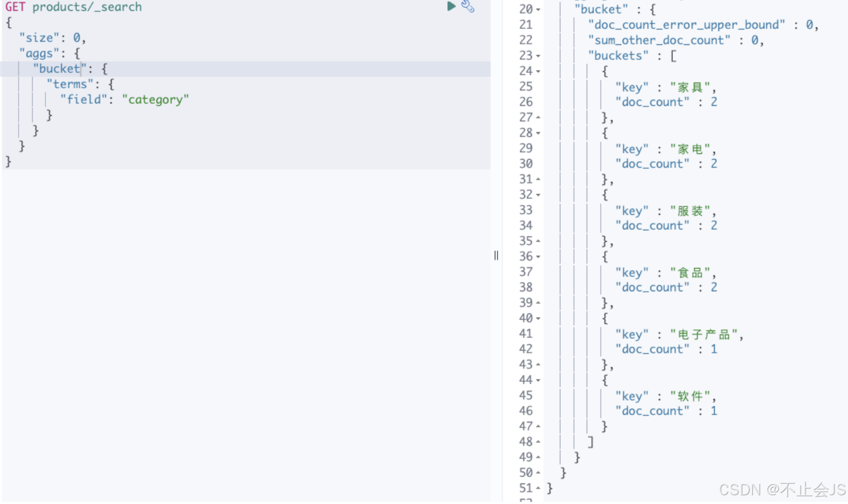Click the "terms" key in the request
The image size is (848, 504).
[x=70, y=84]
